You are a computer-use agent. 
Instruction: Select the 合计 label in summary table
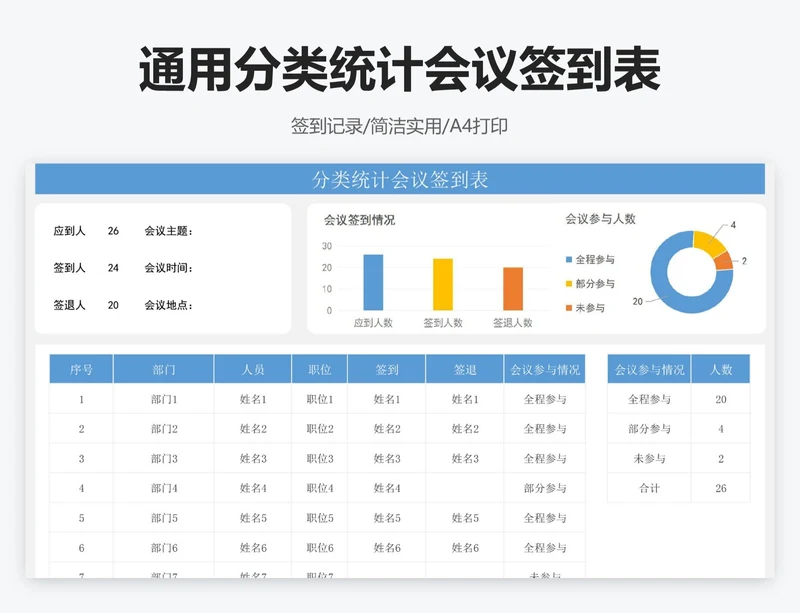point(649,488)
